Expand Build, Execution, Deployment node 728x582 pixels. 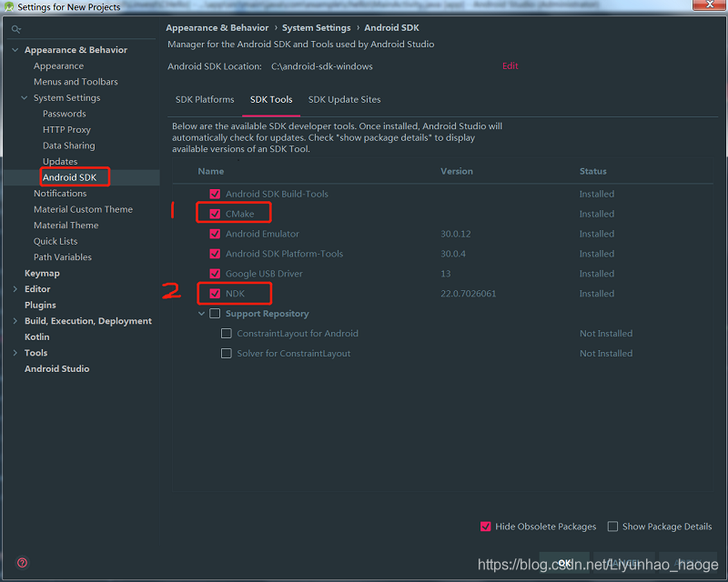15,321
